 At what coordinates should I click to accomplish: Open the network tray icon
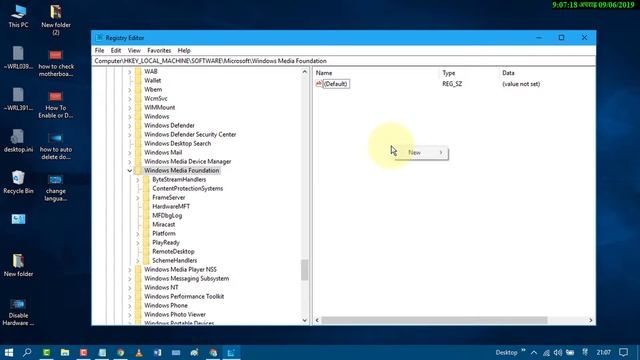pos(546,352)
